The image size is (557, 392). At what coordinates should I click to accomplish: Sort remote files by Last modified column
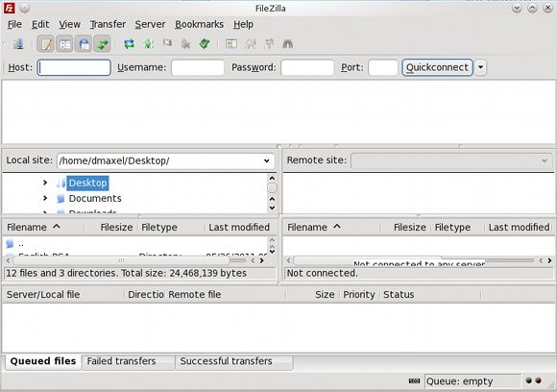point(519,227)
